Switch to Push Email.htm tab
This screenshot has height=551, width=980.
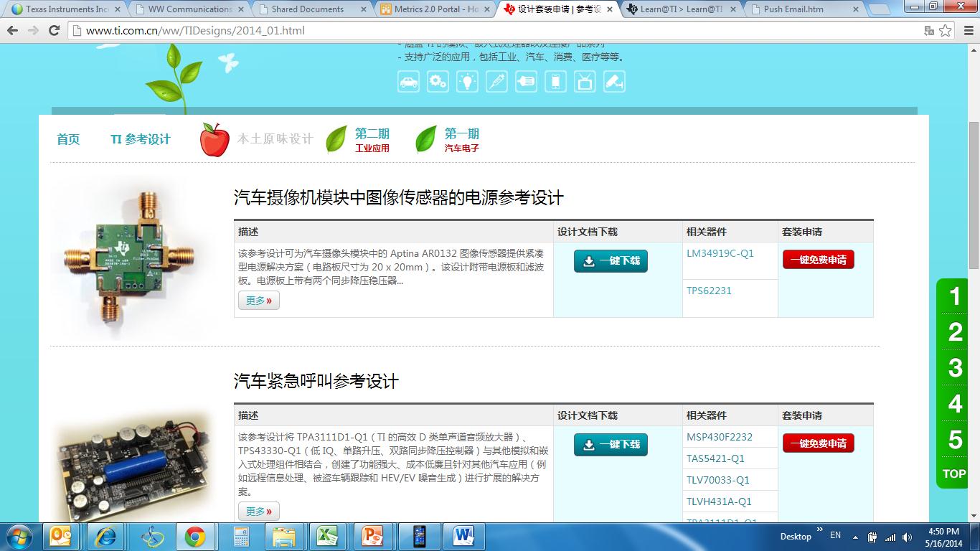[x=804, y=9]
